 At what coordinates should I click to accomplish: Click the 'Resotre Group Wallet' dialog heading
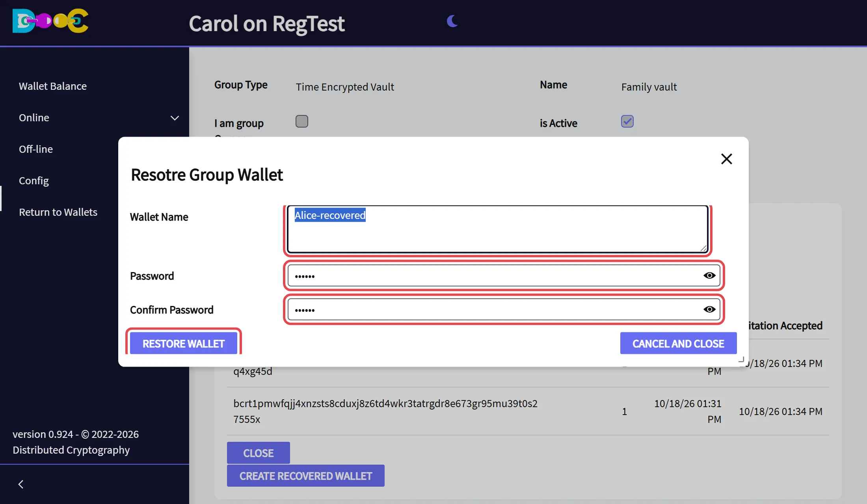click(x=207, y=175)
